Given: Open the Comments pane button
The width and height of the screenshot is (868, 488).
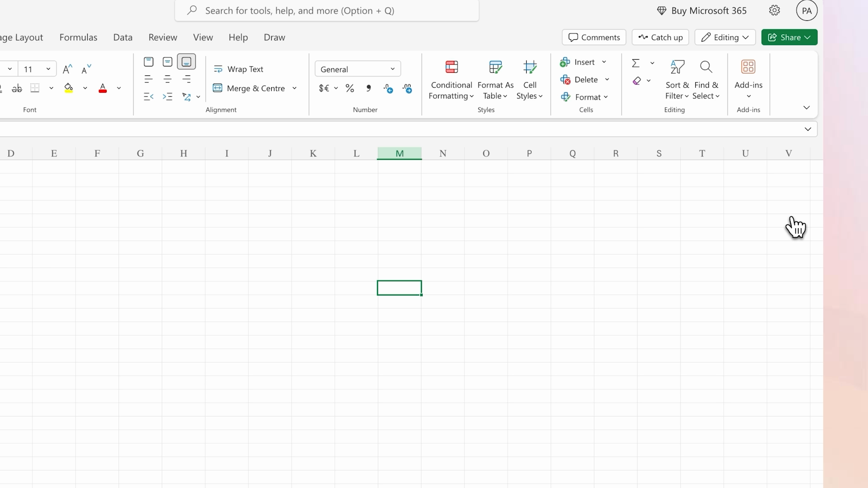Looking at the screenshot, I should point(594,38).
